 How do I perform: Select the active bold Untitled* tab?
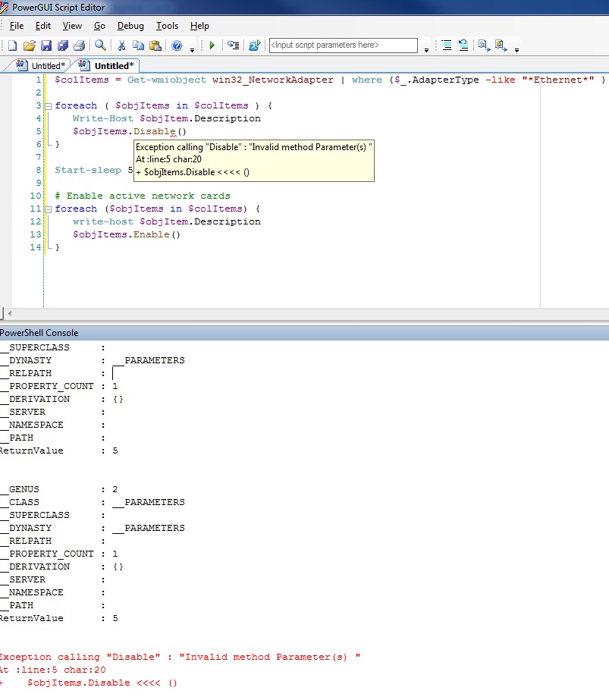click(106, 66)
